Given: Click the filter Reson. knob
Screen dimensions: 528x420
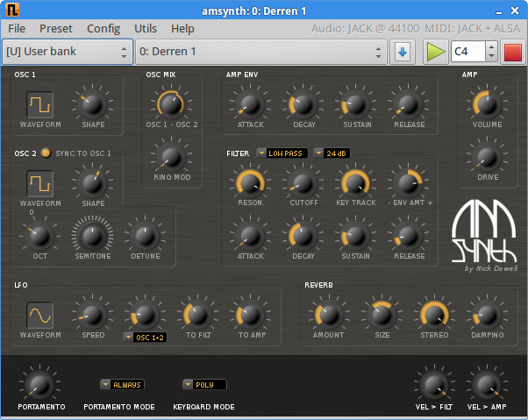Looking at the screenshot, I should [250, 184].
